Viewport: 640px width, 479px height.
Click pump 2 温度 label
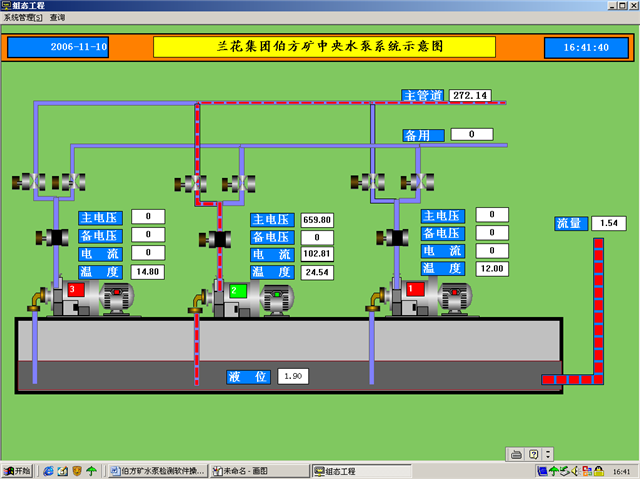coord(272,272)
